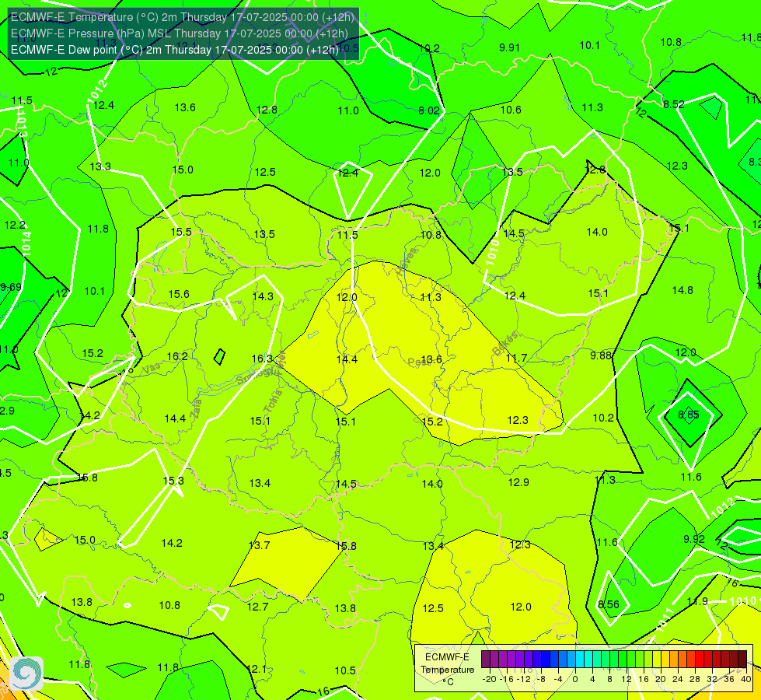Click the dark red 40 legend swatch
Viewport: 761px width, 700px height.
coord(742,660)
